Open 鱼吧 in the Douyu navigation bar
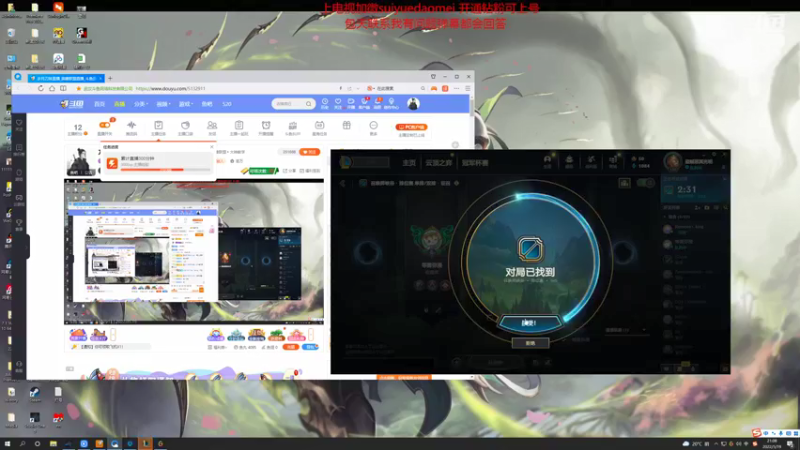Screen dimensions: 800x450 207,104
